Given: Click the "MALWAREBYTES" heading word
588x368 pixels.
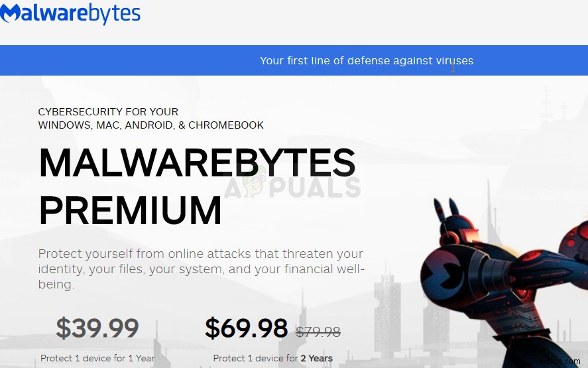Looking at the screenshot, I should pos(197,162).
